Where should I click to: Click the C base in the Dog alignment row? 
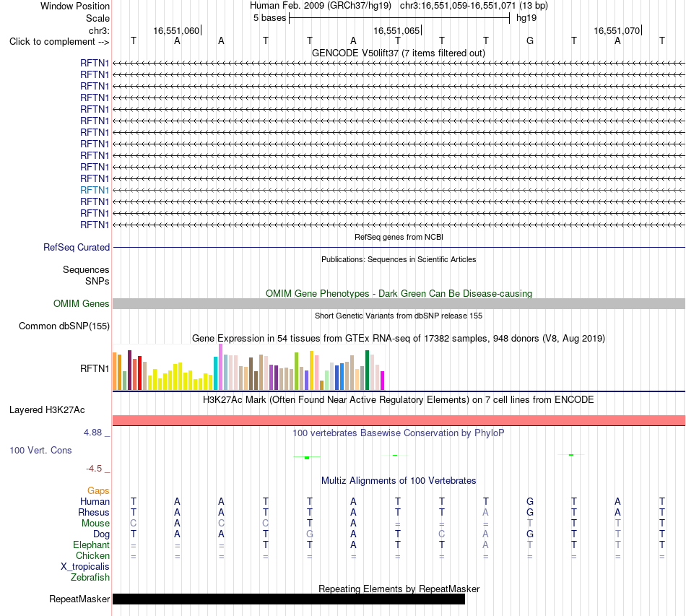pyautogui.click(x=441, y=534)
